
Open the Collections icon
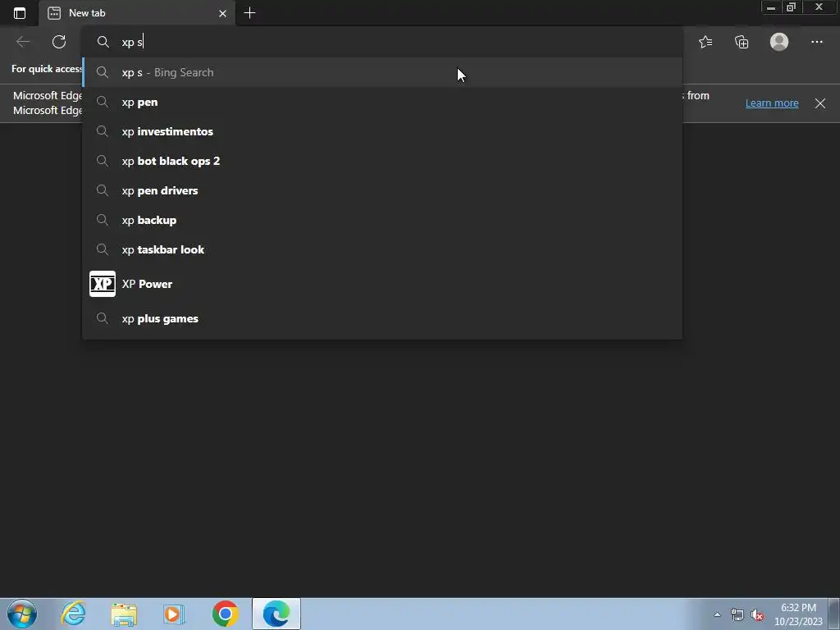742,42
